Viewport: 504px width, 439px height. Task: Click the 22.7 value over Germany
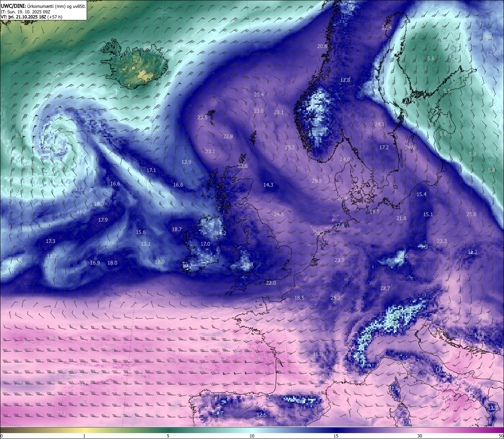click(385, 289)
